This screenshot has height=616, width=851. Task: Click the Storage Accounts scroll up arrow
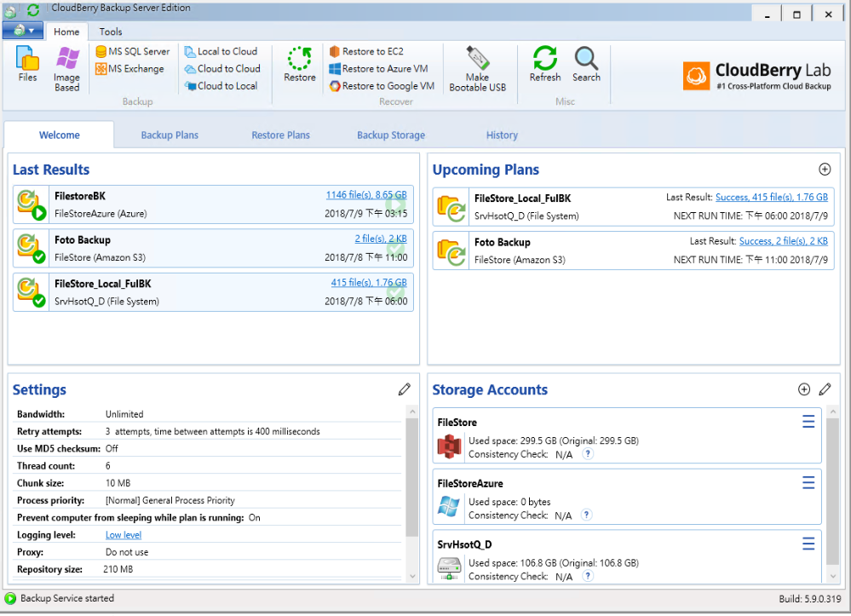tap(833, 412)
